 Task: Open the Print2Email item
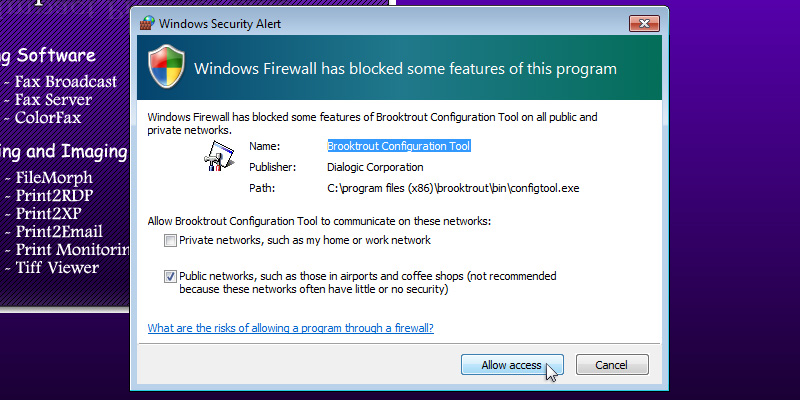[x=59, y=232]
